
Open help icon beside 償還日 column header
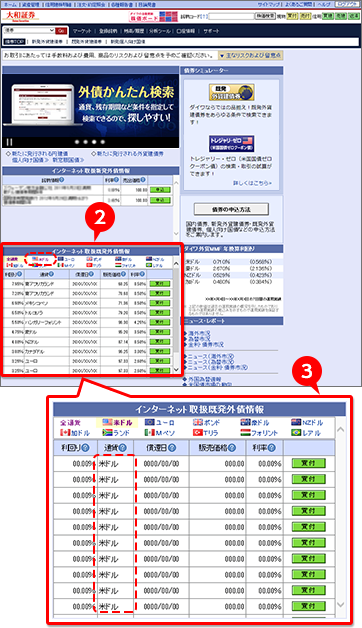(x=172, y=448)
